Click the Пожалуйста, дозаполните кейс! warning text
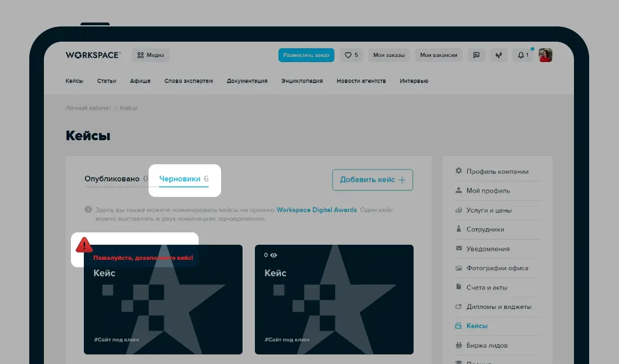This screenshot has height=364, width=619. coord(143,258)
